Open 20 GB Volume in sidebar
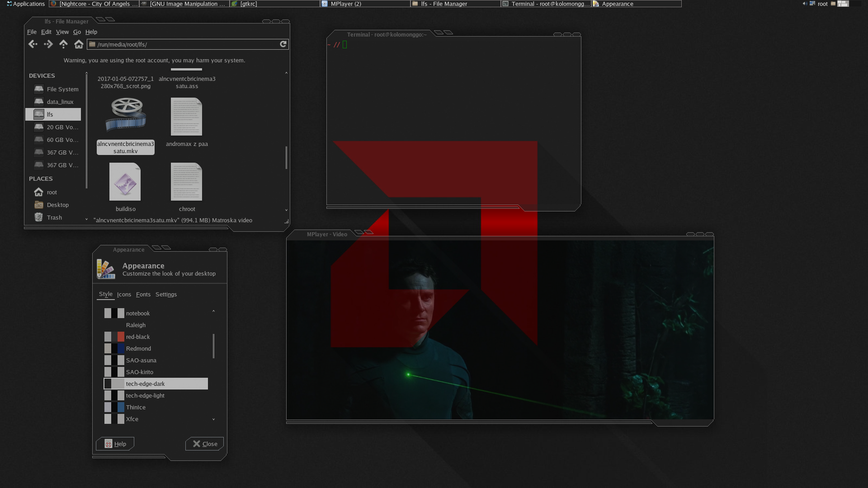868x488 pixels. (53, 127)
